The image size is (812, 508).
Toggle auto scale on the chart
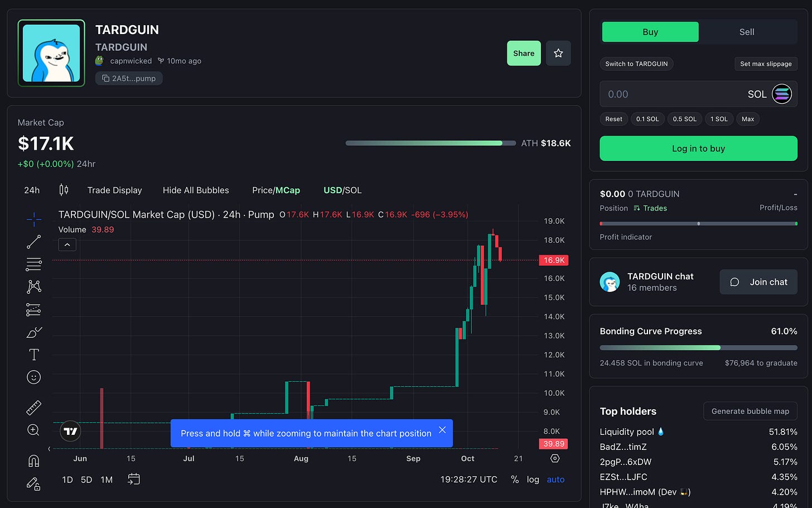coord(555,480)
